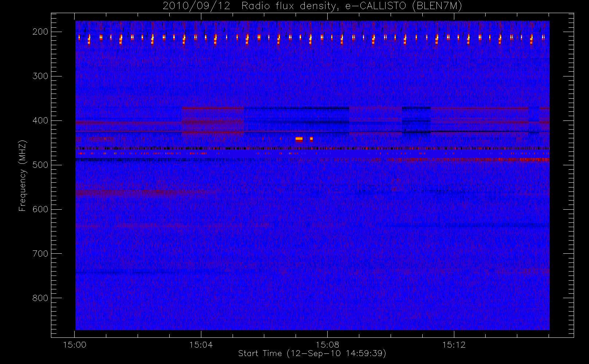The height and width of the screenshot is (364, 589).
Task: Click the plot title '2010/09/12 Radio flux density'
Action: pos(312,6)
